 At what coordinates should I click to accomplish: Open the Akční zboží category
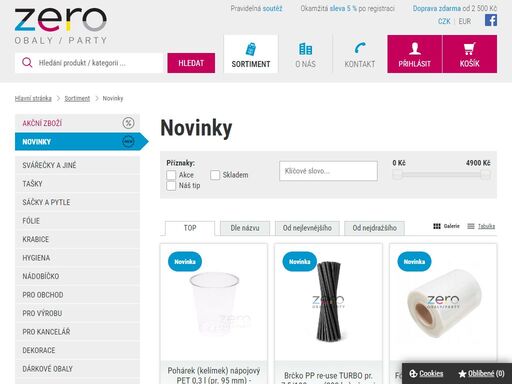pos(77,123)
